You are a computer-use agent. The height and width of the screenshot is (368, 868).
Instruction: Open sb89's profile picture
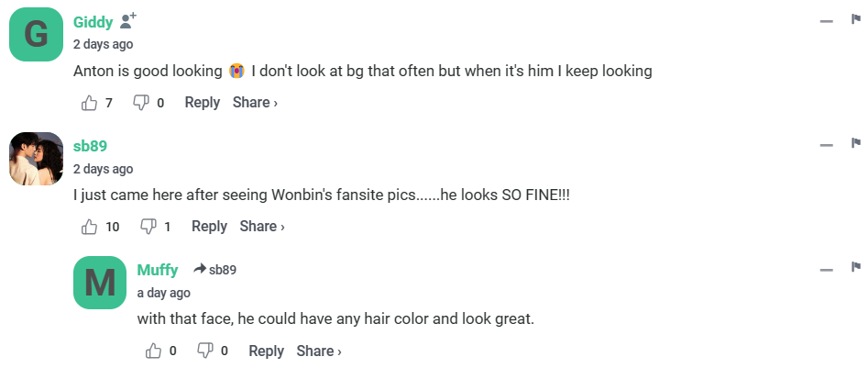36,159
